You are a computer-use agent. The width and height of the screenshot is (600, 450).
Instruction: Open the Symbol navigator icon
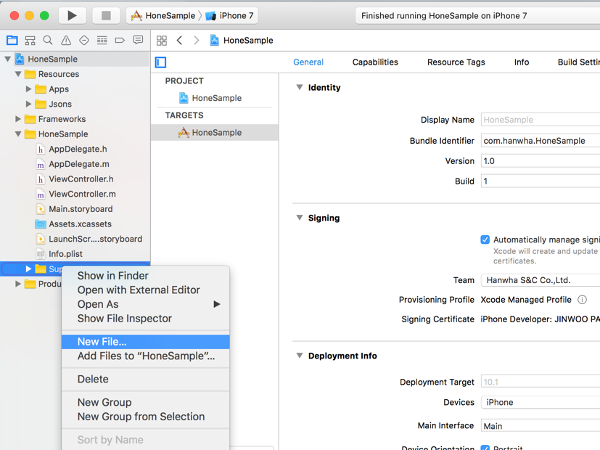pos(30,40)
